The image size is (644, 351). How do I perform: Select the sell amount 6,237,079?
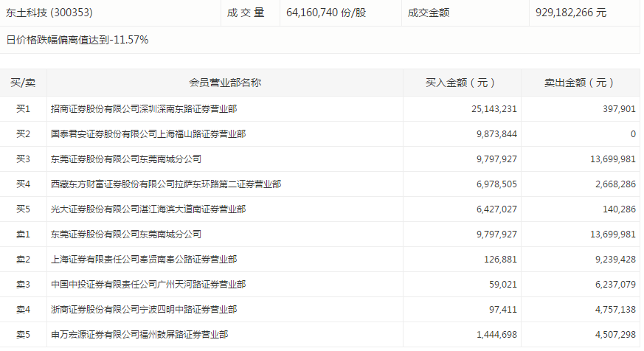tap(616, 284)
